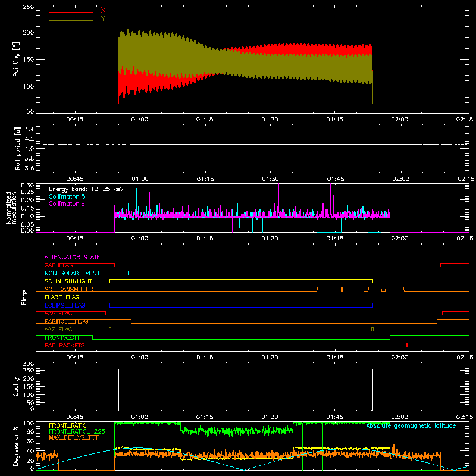The width and height of the screenshot is (476, 476).
Task: Click the '4.4' tick on Roll period axis
Action: click(29, 129)
